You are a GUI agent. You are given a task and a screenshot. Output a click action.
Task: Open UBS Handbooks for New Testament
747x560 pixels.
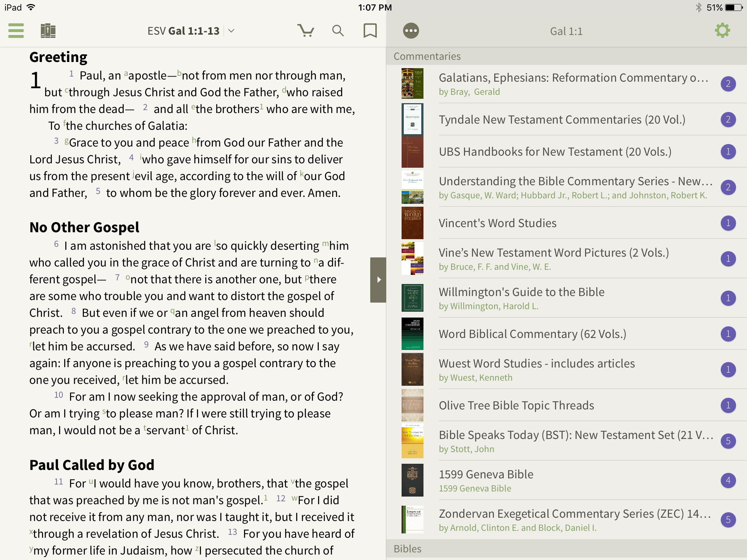(566, 152)
